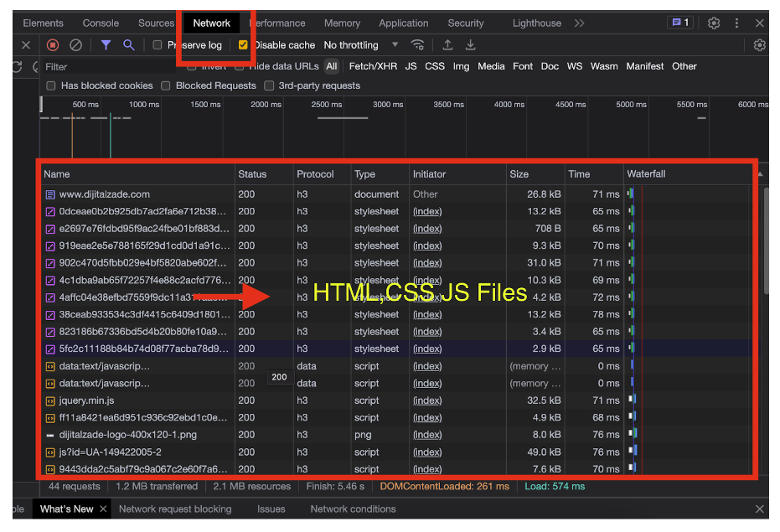
Task: Open the Network request blocking drawer tab
Action: click(175, 509)
